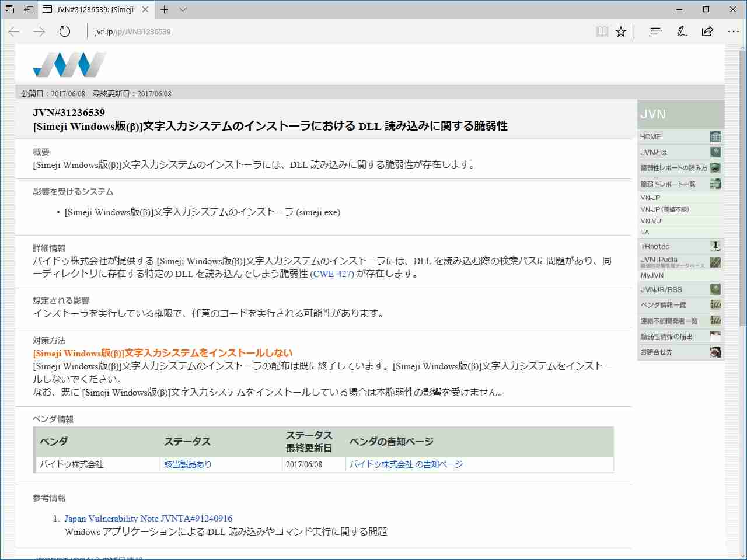Image resolution: width=747 pixels, height=560 pixels.
Task: Click the icon beside JVNJS/RSS
Action: (715, 289)
